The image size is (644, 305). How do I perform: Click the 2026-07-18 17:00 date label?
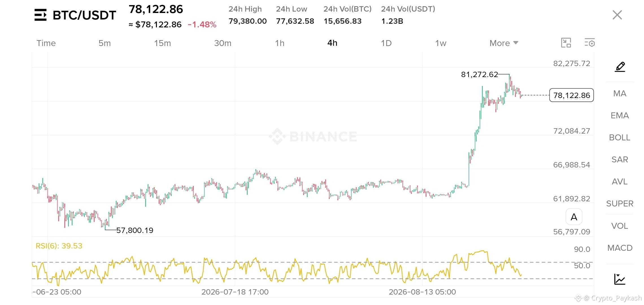tap(235, 292)
